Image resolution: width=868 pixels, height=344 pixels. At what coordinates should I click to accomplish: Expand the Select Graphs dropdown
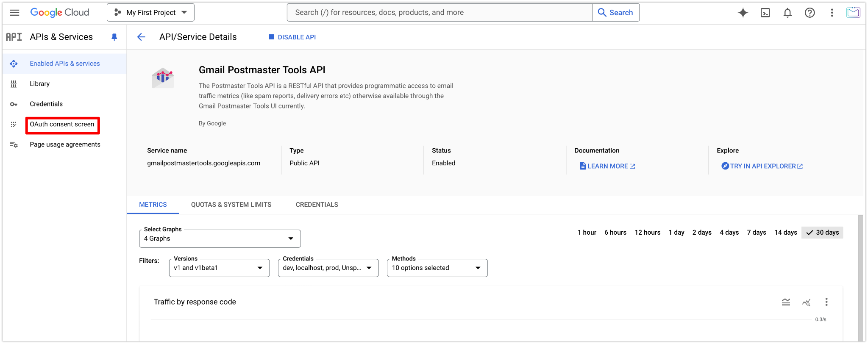click(x=220, y=239)
